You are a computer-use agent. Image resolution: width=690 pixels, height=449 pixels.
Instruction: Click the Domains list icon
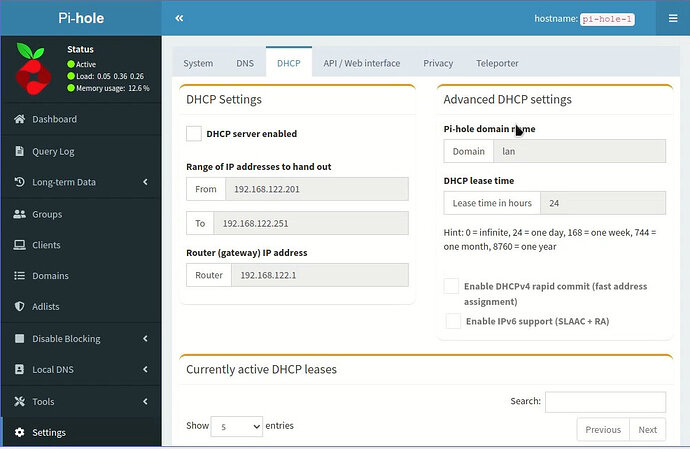pyautogui.click(x=20, y=276)
